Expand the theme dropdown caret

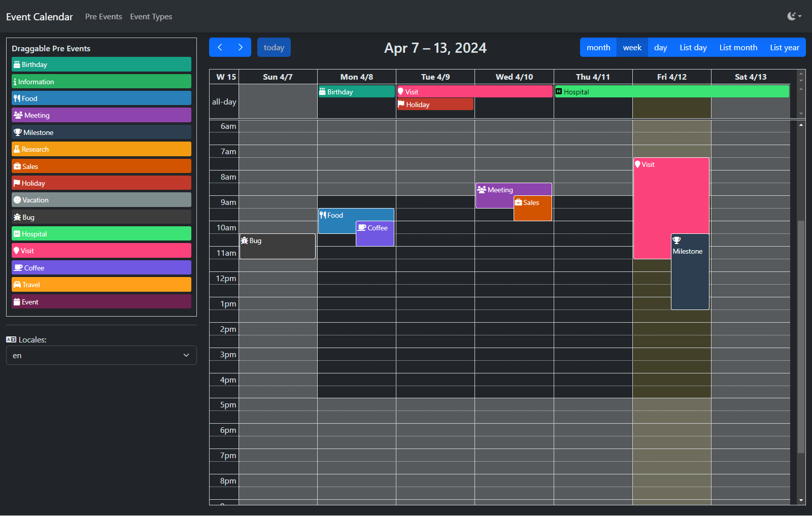(800, 16)
